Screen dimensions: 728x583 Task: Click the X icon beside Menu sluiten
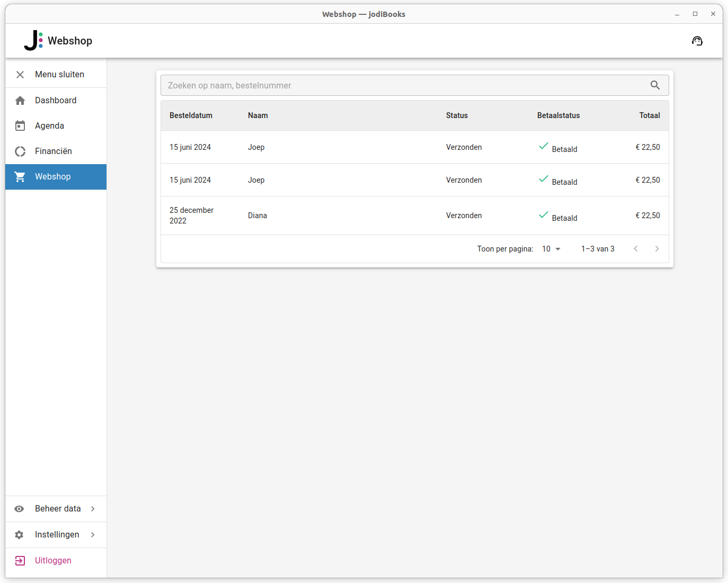[20, 75]
